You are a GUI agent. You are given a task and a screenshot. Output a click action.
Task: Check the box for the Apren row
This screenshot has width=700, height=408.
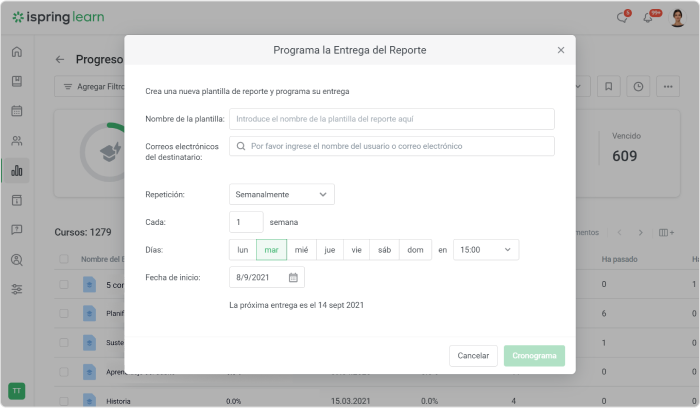tap(64, 372)
